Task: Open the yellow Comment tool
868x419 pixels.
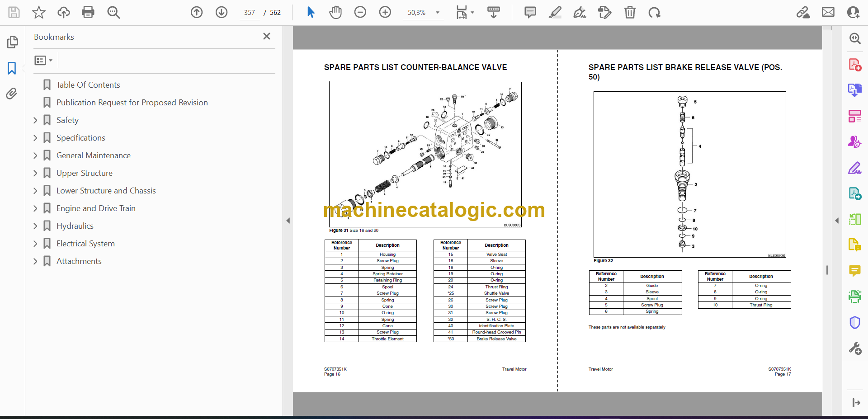Action: click(x=855, y=271)
